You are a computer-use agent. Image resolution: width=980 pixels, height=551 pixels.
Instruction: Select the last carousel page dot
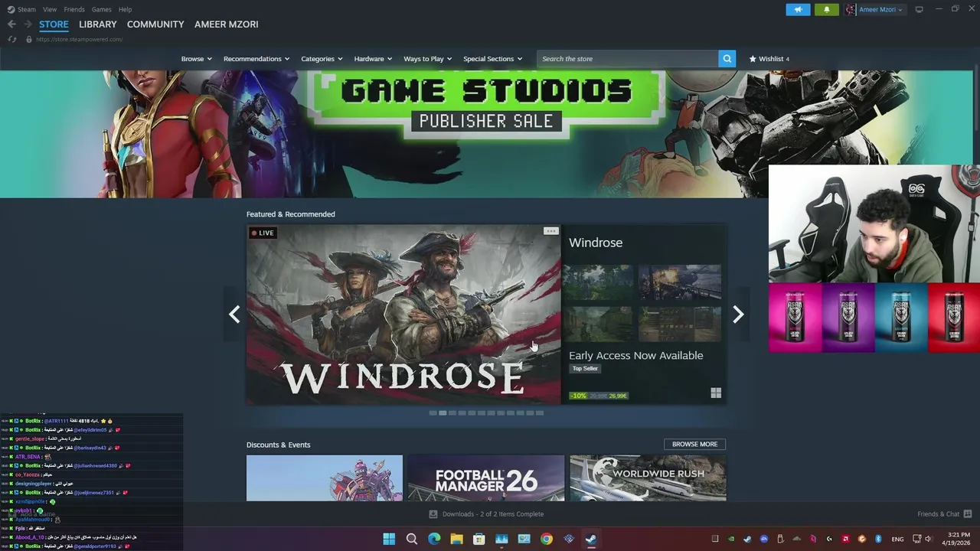click(x=540, y=412)
